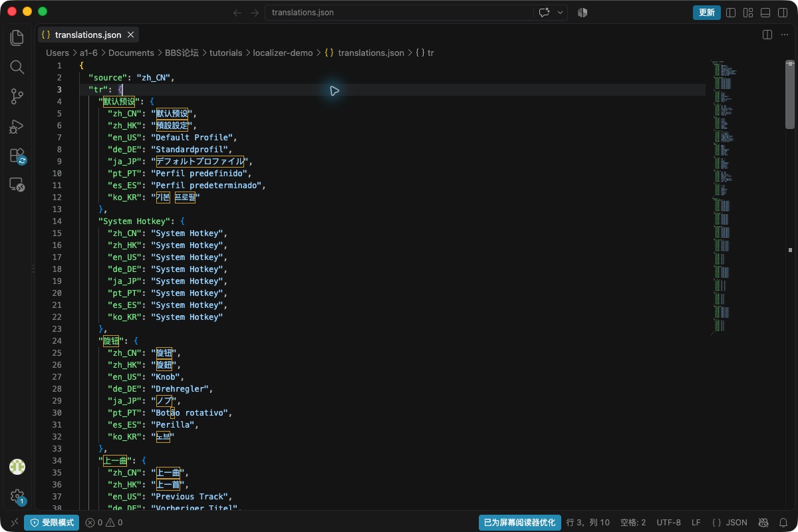Open the editor more actions menu
Screen dimensions: 798x532
click(x=783, y=35)
